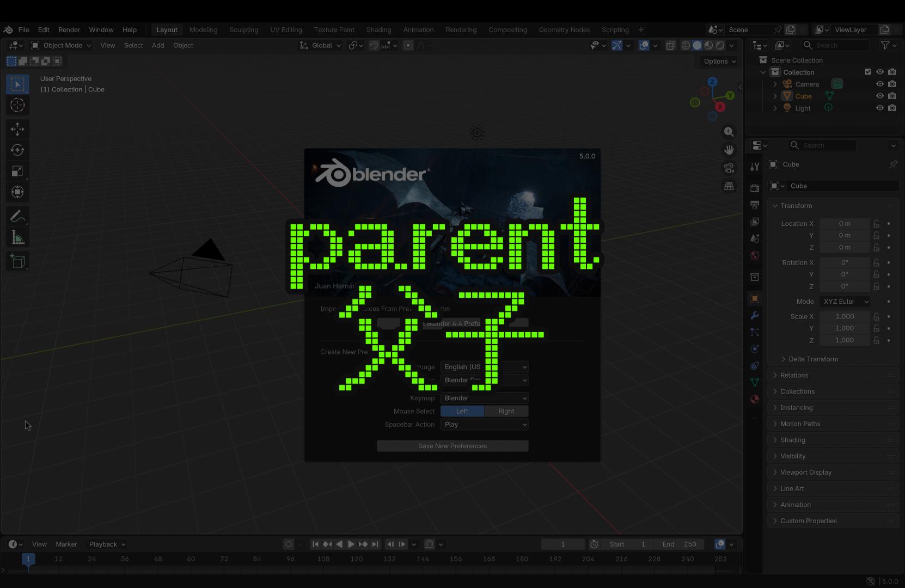Switch to the Shading workspace tab
Viewport: 905px width, 588px height.
click(378, 30)
